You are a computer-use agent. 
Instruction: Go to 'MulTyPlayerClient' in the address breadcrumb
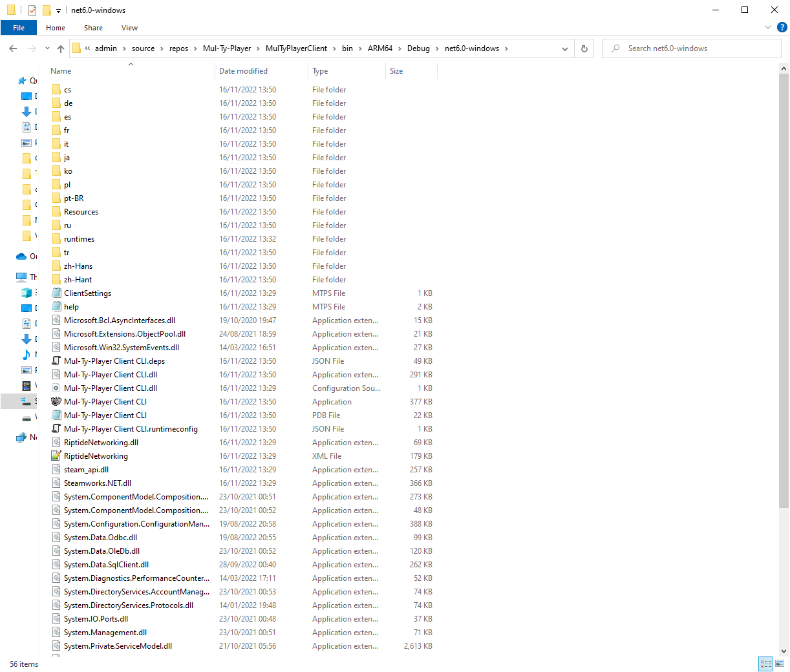[x=296, y=48]
